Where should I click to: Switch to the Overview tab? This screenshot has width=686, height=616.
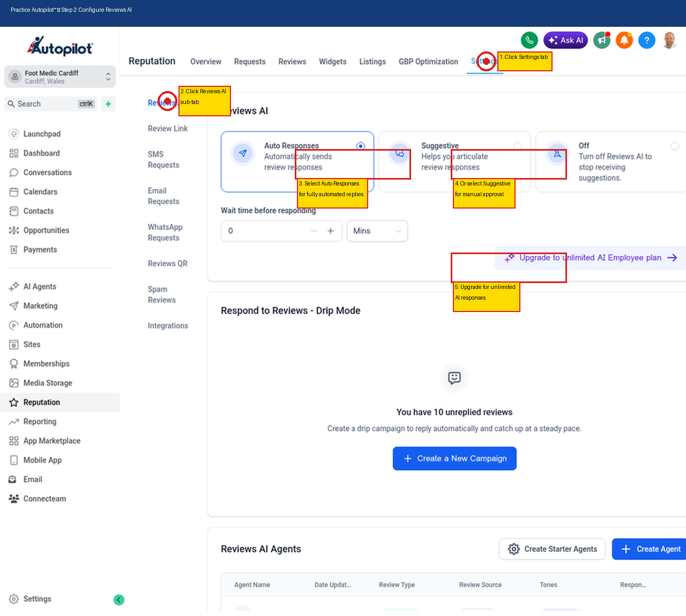[206, 62]
